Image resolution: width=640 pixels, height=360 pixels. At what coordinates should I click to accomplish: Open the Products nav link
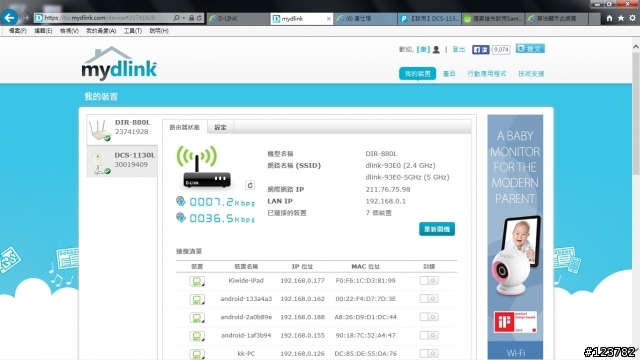(x=449, y=74)
